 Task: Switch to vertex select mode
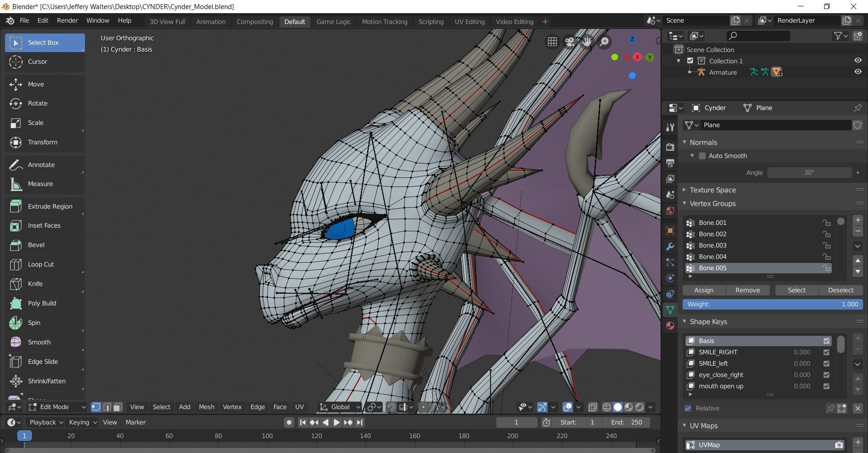tap(96, 407)
